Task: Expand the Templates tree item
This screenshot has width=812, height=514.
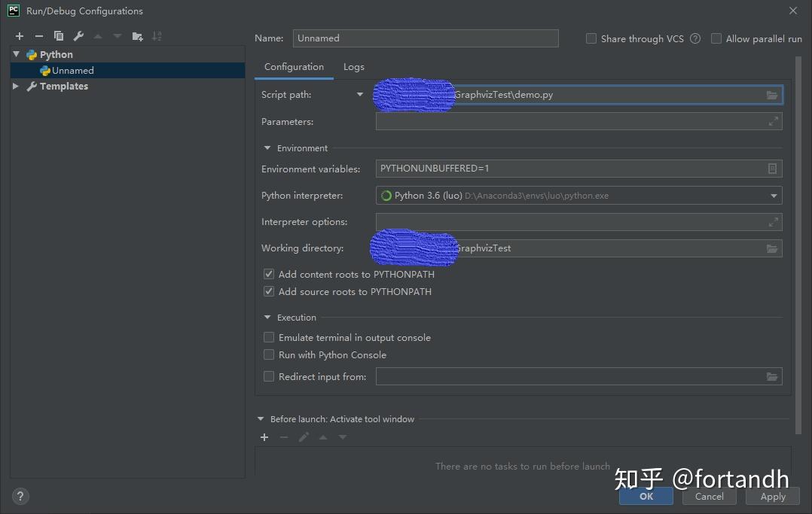Action: tap(15, 86)
